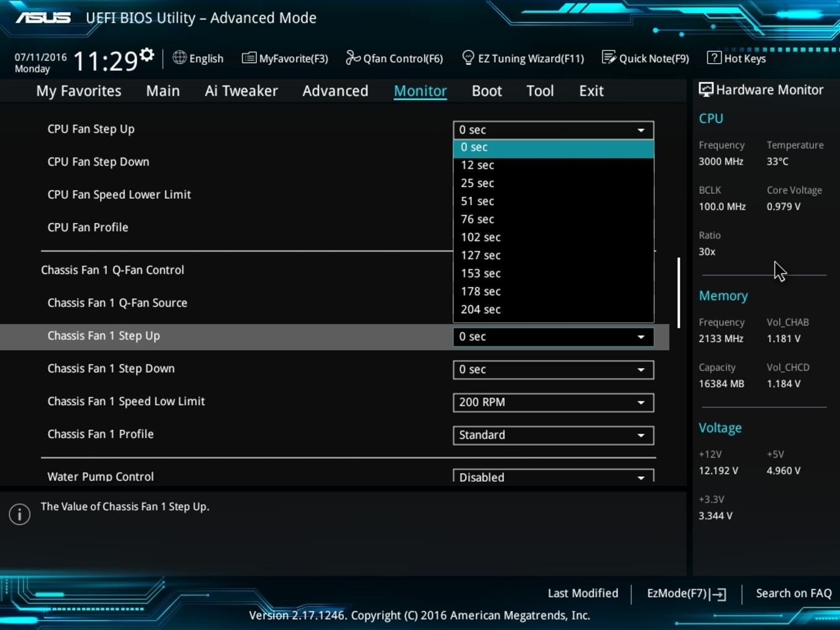Launch Qfan Control(F6)

coord(394,58)
